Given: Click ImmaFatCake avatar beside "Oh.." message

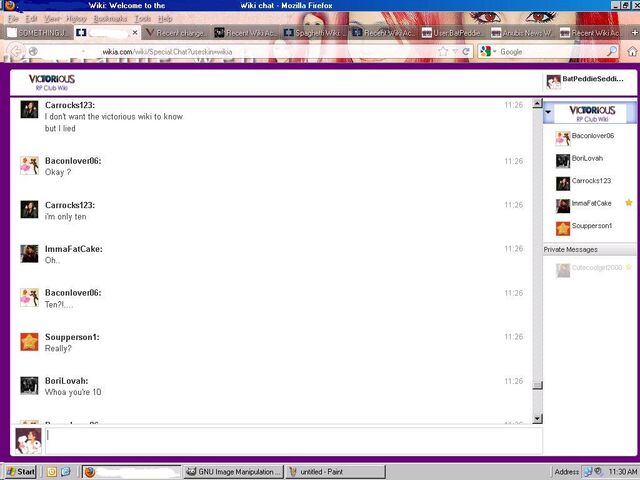Looking at the screenshot, I should tap(29, 253).
